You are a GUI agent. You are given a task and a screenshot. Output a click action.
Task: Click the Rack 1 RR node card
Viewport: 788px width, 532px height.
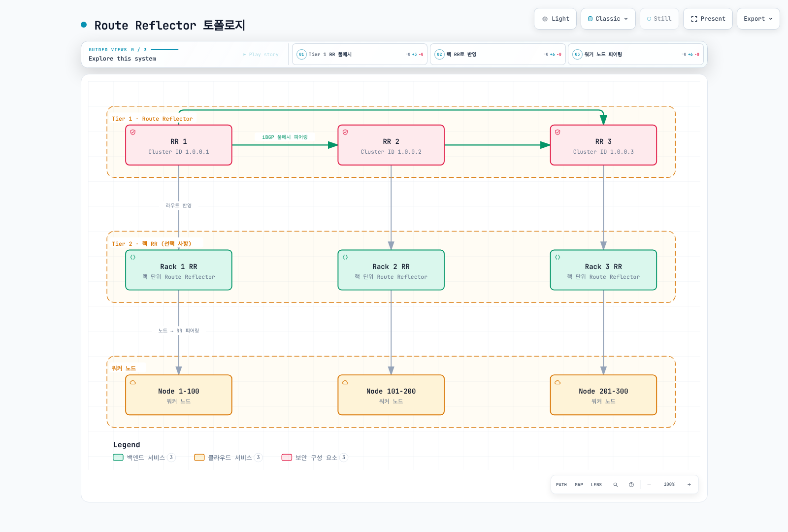tap(179, 270)
